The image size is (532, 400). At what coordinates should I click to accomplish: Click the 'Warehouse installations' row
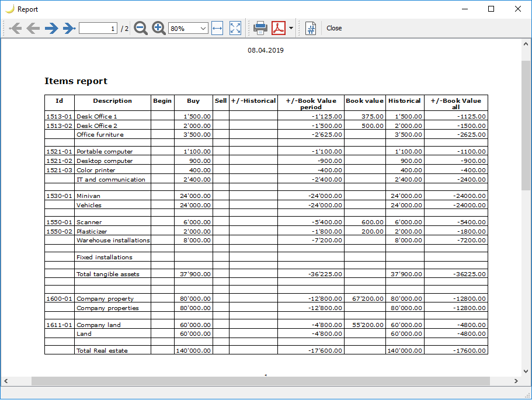(x=266, y=240)
